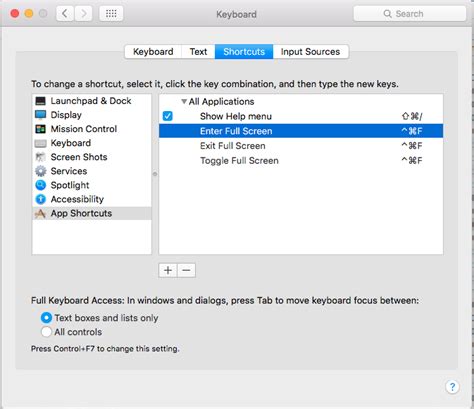Select the Show Help menu row label
The width and height of the screenshot is (474, 409).
tap(236, 116)
